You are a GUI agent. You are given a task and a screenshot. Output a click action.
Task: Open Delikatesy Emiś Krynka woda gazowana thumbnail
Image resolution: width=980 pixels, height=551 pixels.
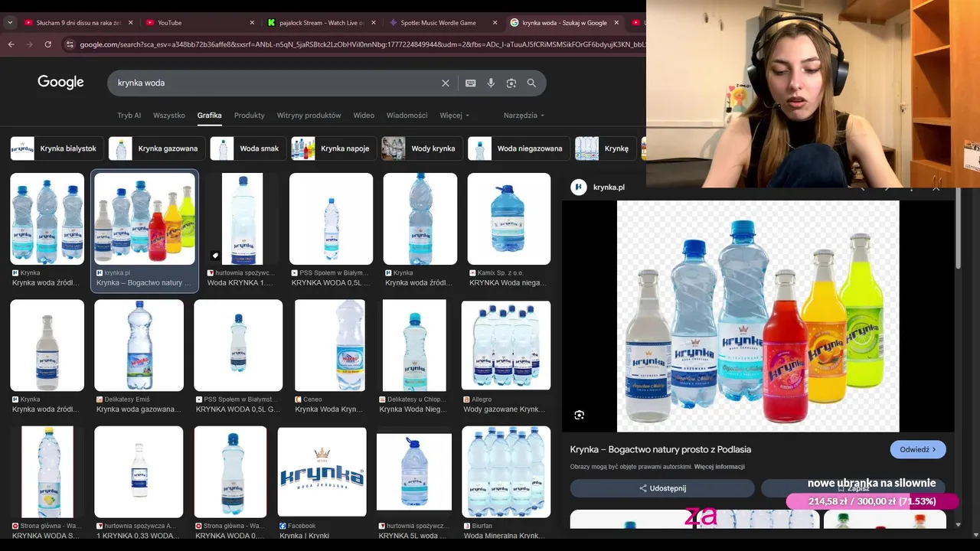pyautogui.click(x=139, y=345)
